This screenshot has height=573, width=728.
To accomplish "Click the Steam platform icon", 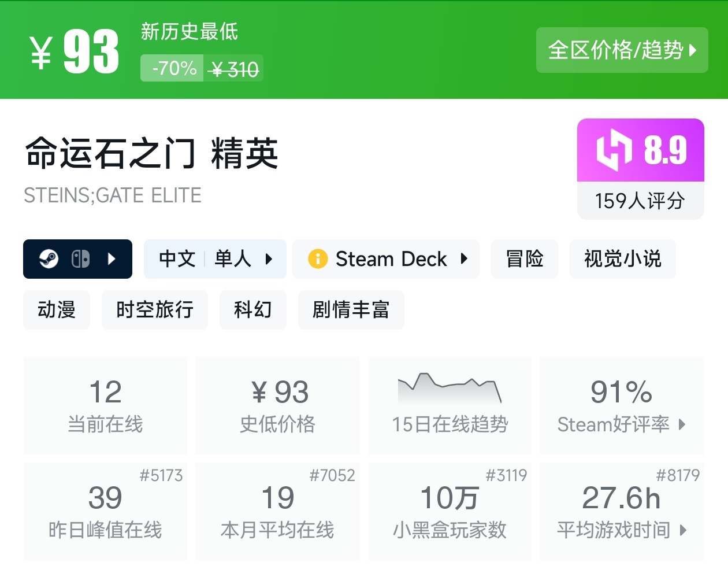I will click(x=49, y=259).
